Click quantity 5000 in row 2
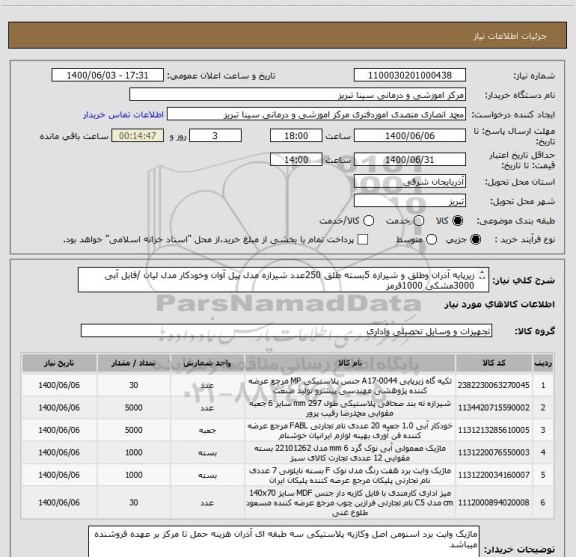Image resolution: width=576 pixels, height=557 pixels. [134, 407]
